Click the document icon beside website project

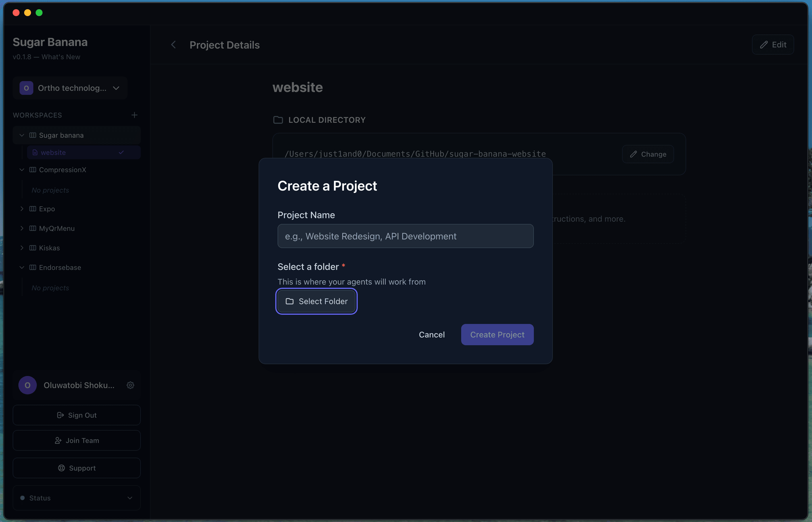pos(35,152)
